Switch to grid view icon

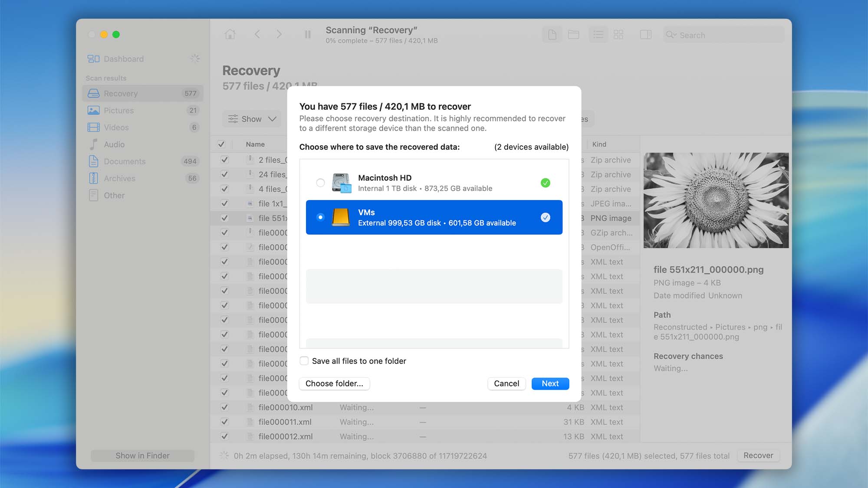point(618,34)
